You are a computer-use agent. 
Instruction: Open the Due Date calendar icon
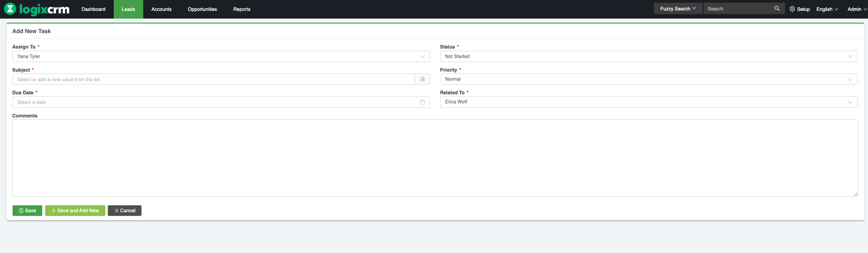click(x=422, y=102)
